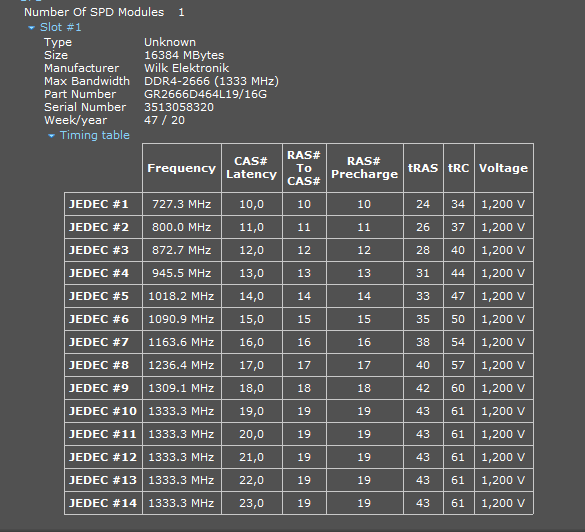Select the JEDEC #14 voltage 1,200 V cell
The width and height of the screenshot is (585, 532).
point(504,503)
